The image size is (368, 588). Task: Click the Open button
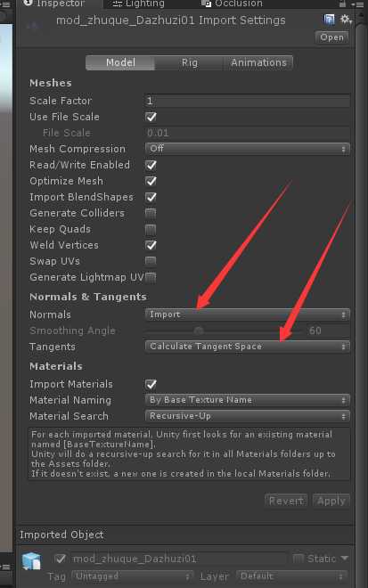pos(332,37)
